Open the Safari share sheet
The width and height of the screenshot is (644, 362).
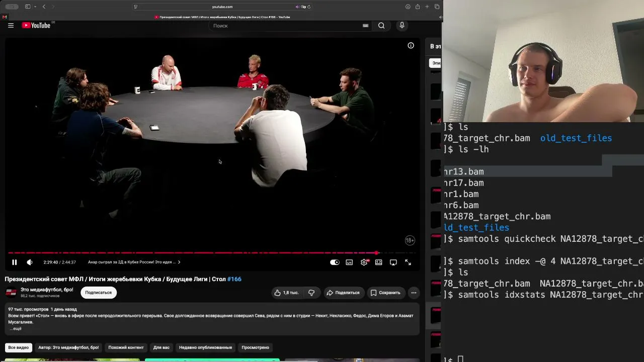[418, 7]
